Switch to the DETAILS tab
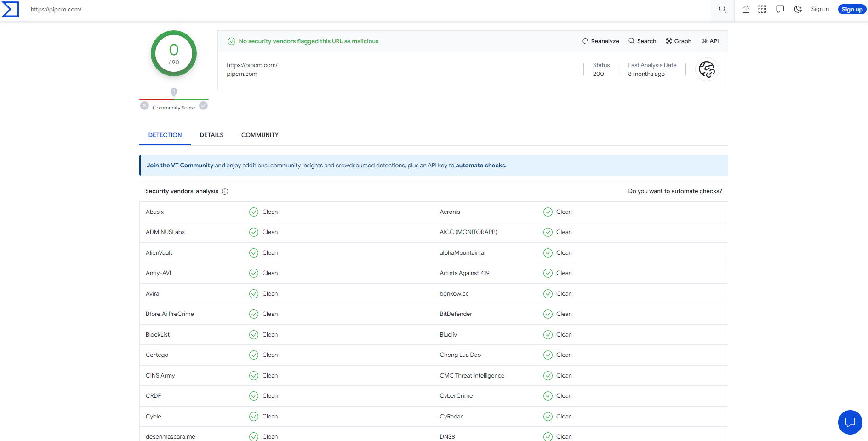The width and height of the screenshot is (868, 441). click(211, 135)
